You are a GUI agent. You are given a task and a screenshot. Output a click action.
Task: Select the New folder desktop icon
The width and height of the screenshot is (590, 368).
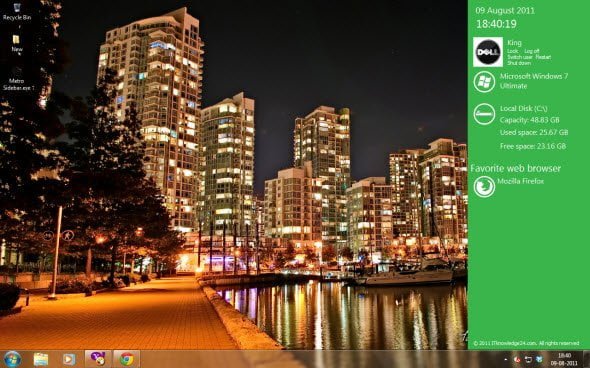17,43
